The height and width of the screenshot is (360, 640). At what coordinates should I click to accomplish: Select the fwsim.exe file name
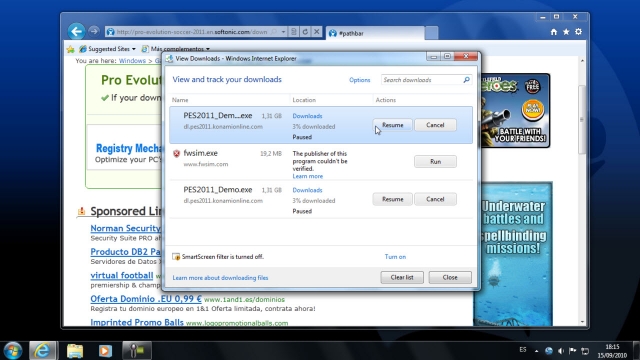click(200, 153)
